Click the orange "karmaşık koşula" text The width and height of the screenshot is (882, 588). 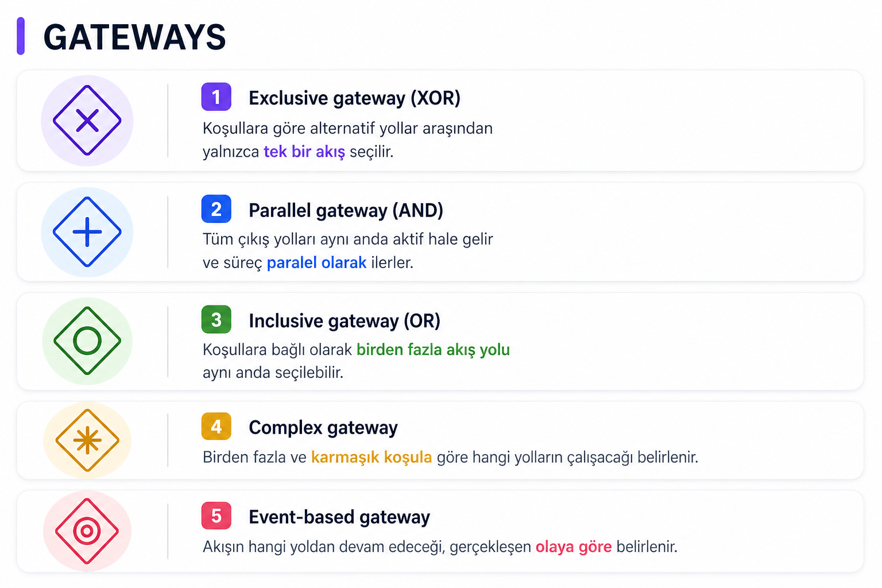point(371,457)
